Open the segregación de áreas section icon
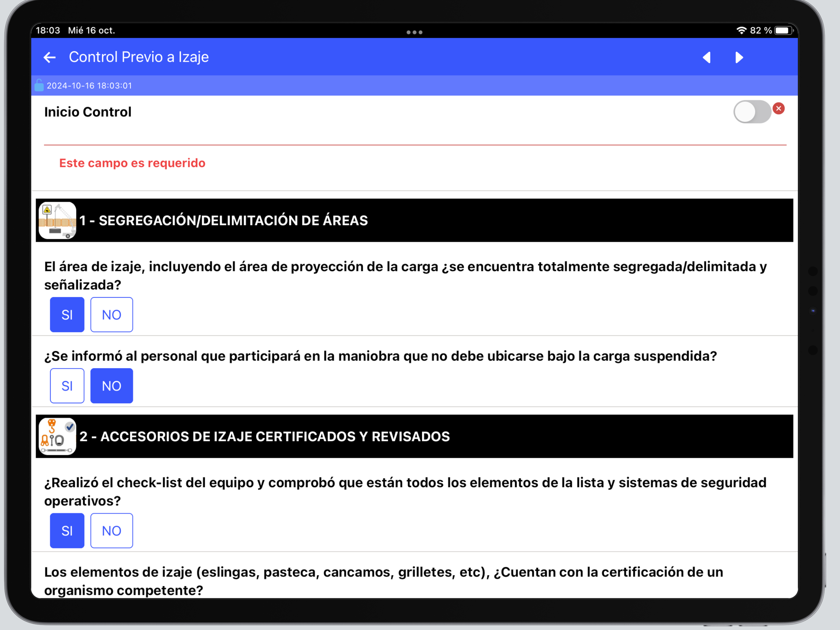Image resolution: width=840 pixels, height=630 pixels. point(57,220)
